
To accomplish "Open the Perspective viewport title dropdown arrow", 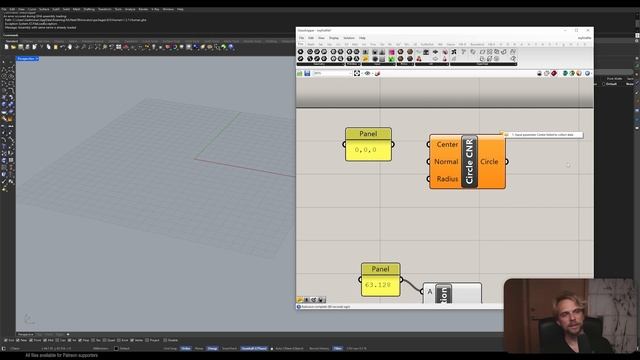I will click(x=37, y=59).
